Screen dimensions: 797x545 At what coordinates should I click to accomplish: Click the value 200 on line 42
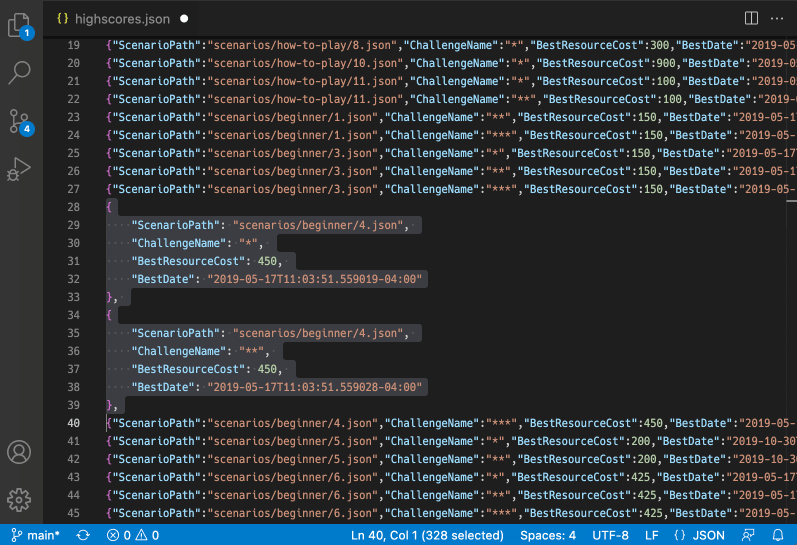[647, 459]
